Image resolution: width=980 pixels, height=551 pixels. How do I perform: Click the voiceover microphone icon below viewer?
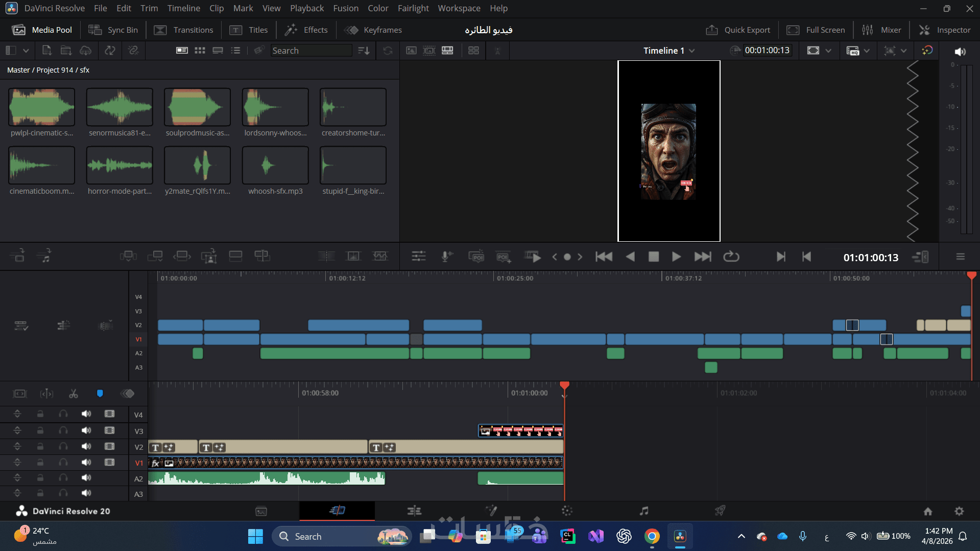click(x=446, y=257)
